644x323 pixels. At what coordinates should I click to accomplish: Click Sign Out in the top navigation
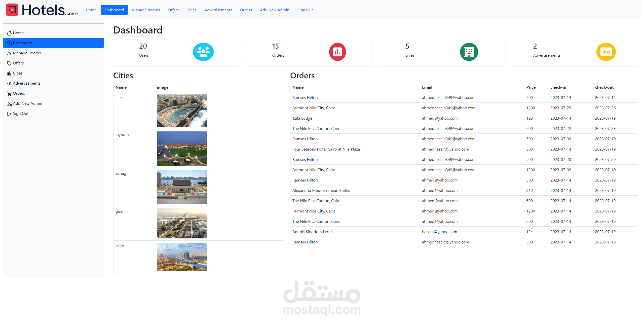pos(305,10)
